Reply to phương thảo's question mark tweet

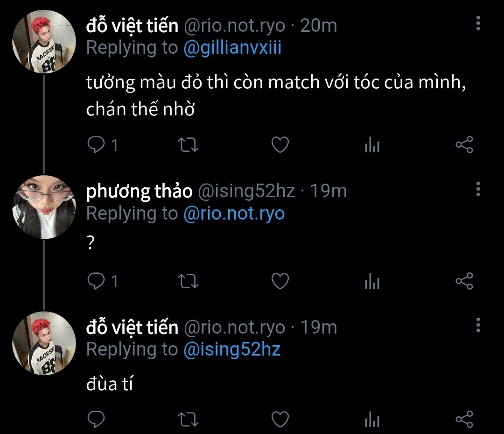coord(96,281)
